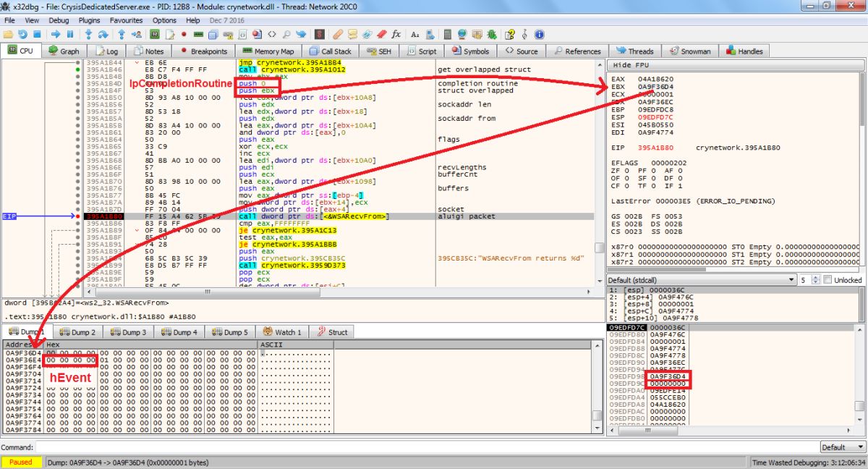Screen dimensions: 868x469
Task: Search strings with the A icon
Action: tap(414, 34)
